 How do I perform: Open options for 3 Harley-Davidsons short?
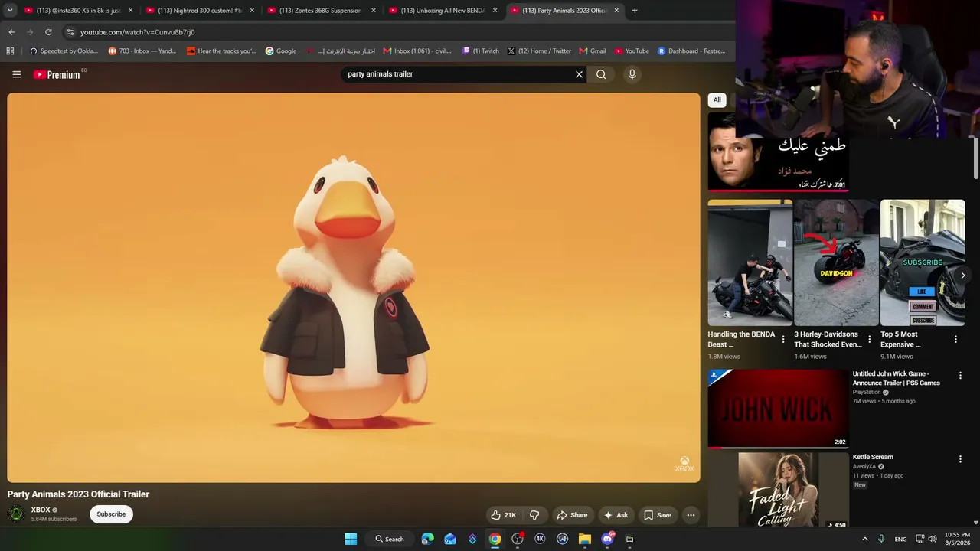(869, 339)
